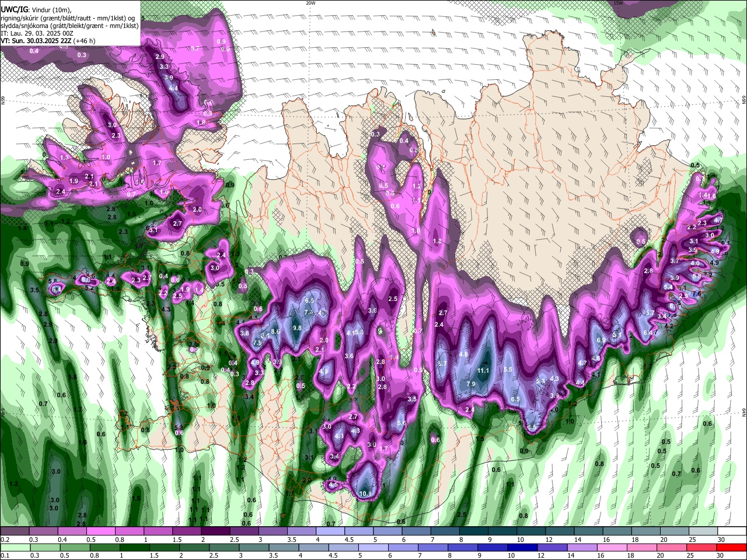Click the upper legend swatch beginning at 0.5
747x560 pixels.
click(100, 531)
